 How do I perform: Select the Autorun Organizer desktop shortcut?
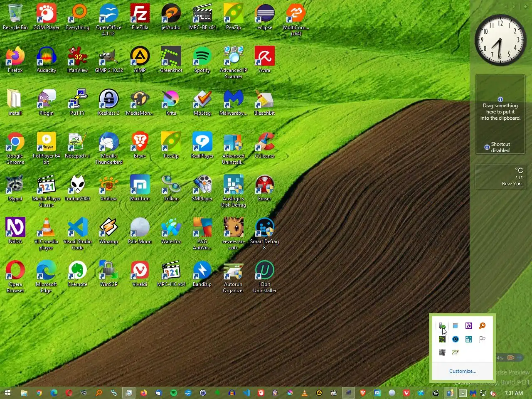point(234,277)
